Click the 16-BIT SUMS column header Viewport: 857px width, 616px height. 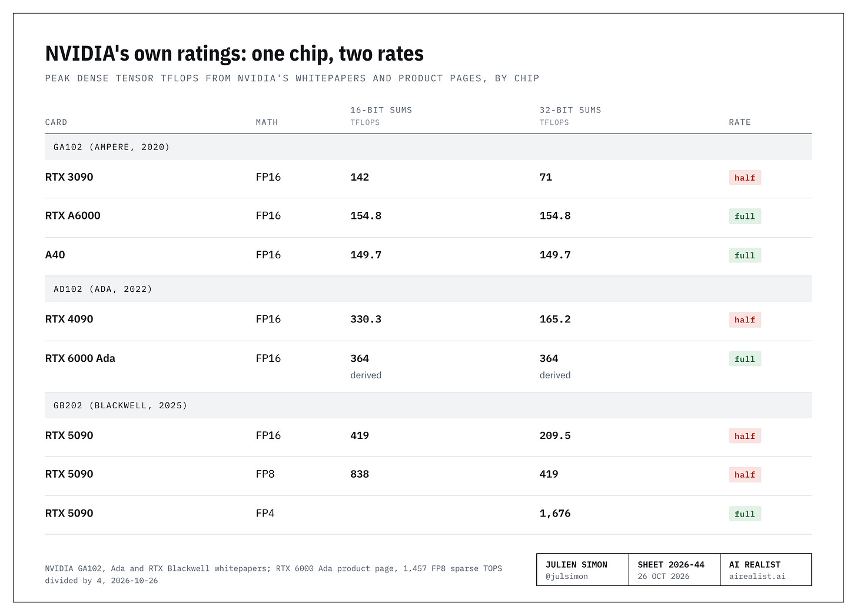tap(381, 110)
